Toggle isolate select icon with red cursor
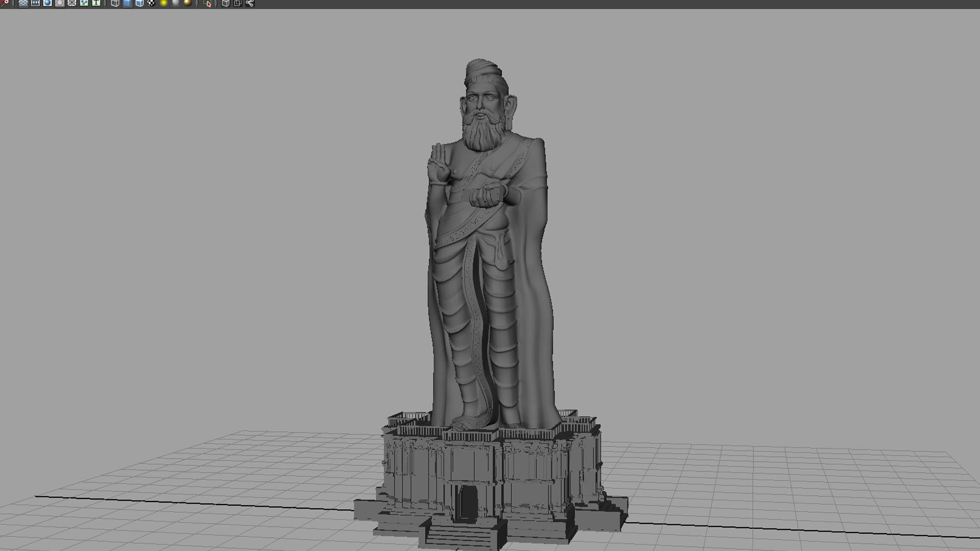Screen dimensions: 980x551 click(x=207, y=3)
